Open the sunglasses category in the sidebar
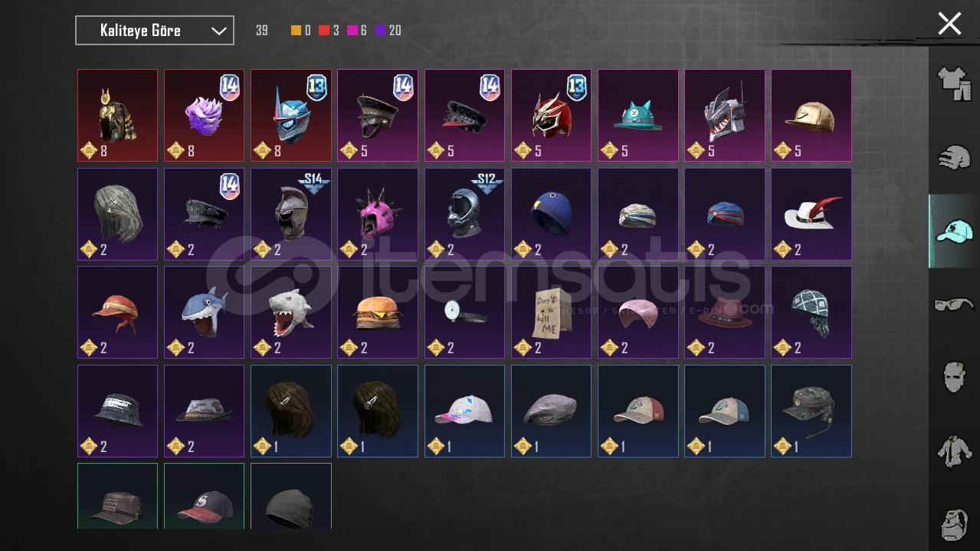 click(954, 304)
